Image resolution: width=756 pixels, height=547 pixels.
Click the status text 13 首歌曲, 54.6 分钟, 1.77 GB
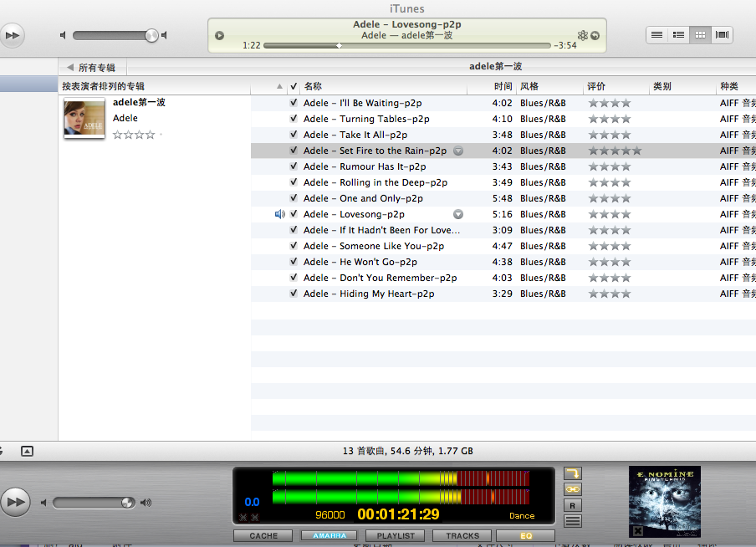tap(408, 451)
